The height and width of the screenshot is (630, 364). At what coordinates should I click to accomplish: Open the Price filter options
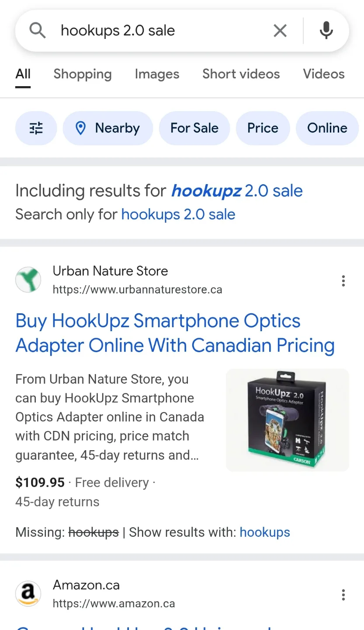coord(263,128)
